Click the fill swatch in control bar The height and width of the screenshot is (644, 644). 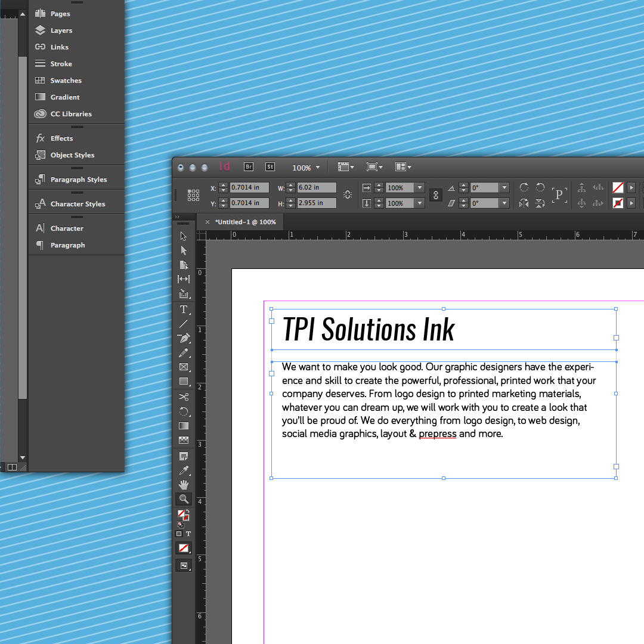pos(618,188)
